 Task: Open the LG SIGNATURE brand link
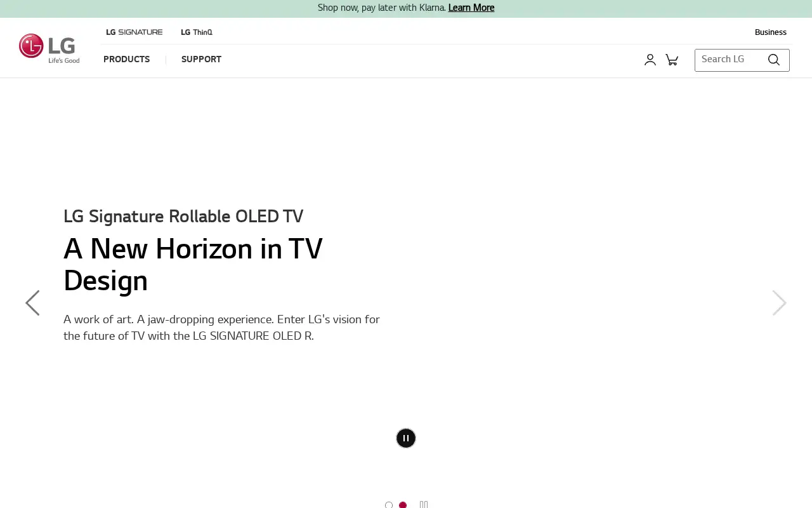pos(134,32)
